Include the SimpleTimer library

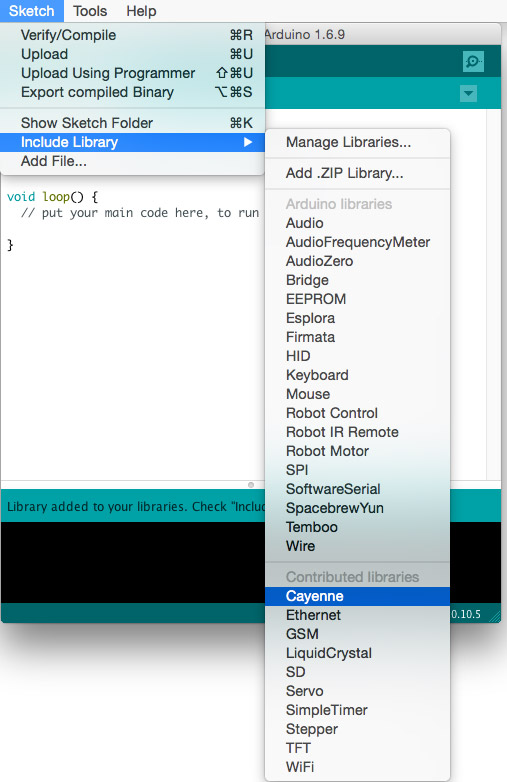tap(357, 710)
